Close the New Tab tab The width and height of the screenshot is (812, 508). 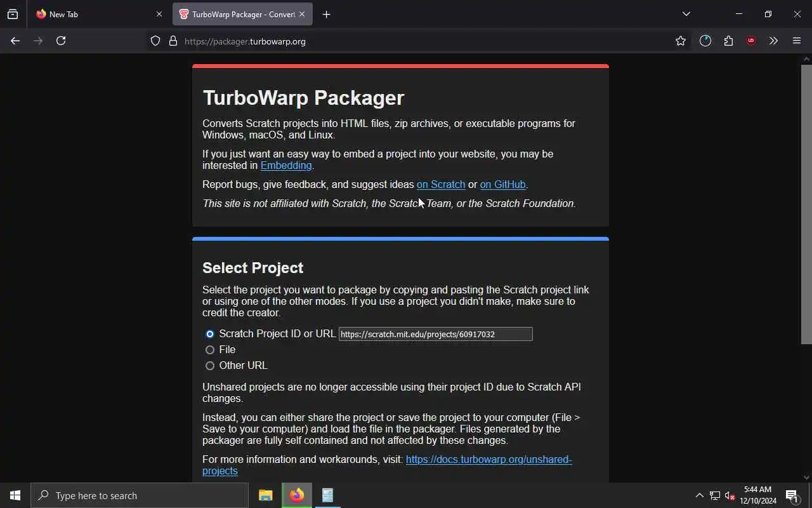click(x=159, y=14)
